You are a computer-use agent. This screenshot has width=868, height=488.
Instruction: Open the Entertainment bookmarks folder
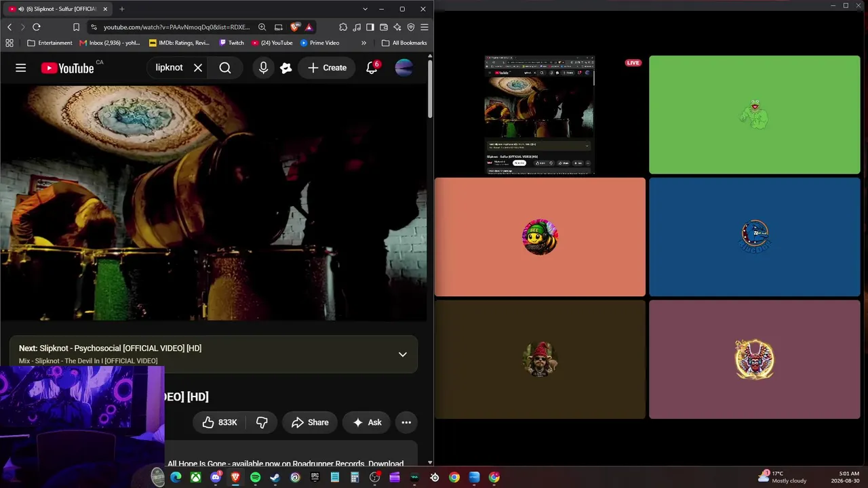50,43
